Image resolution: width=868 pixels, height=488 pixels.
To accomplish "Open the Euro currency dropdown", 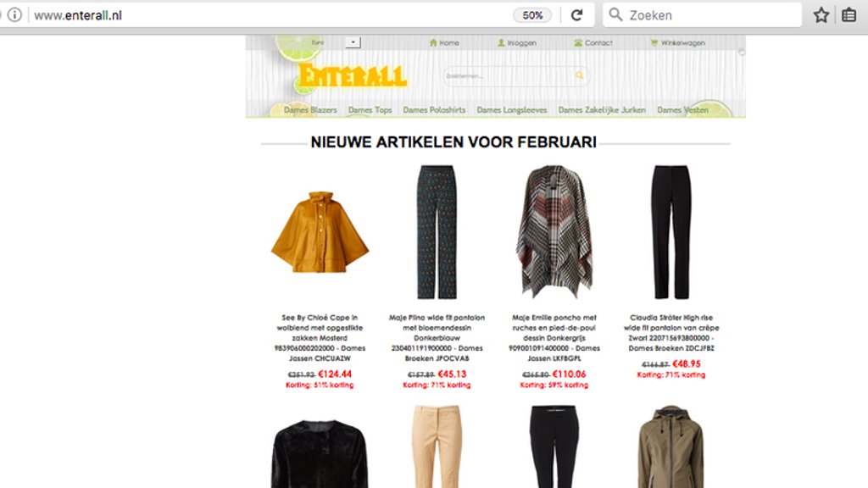I will tap(353, 42).
